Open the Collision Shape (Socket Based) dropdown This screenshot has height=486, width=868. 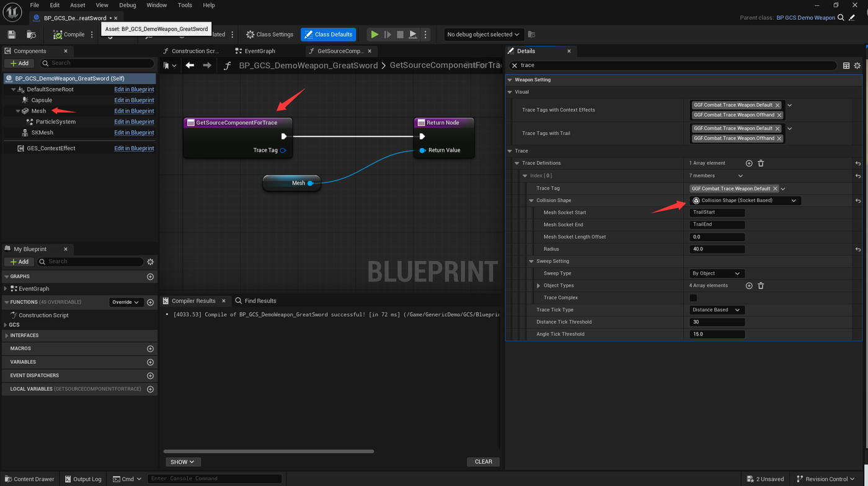click(x=745, y=201)
